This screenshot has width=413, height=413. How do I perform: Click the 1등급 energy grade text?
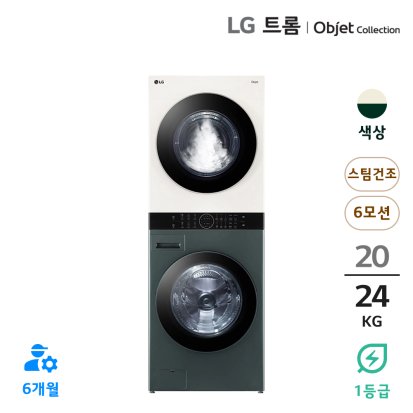point(372,391)
